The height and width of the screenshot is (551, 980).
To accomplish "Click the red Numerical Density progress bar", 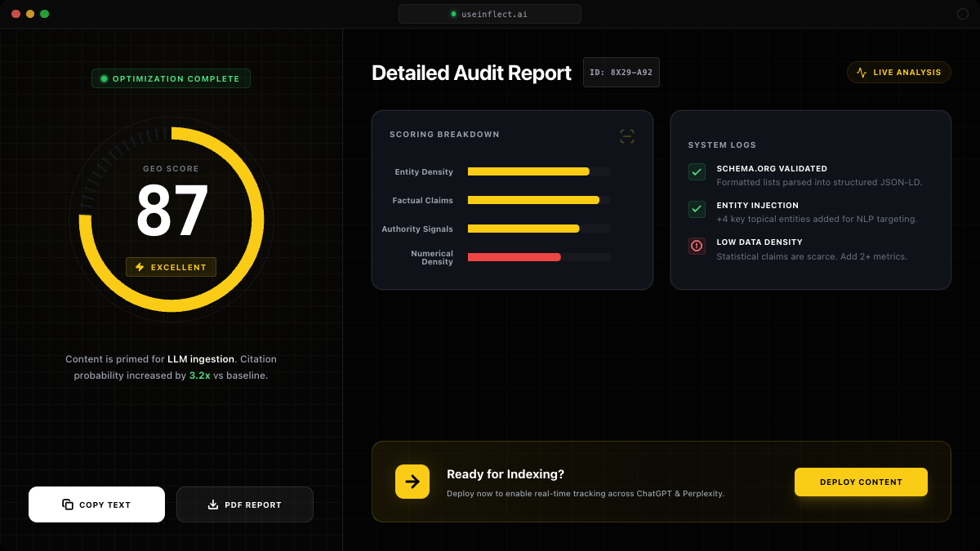I will click(514, 257).
